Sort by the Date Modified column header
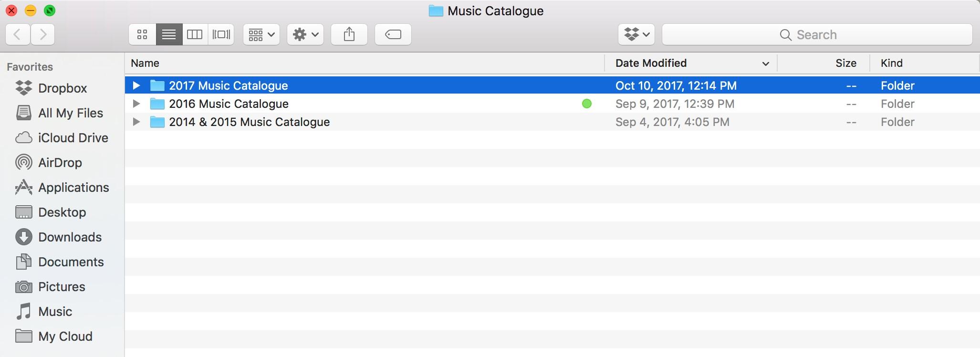The image size is (980, 357). click(651, 63)
